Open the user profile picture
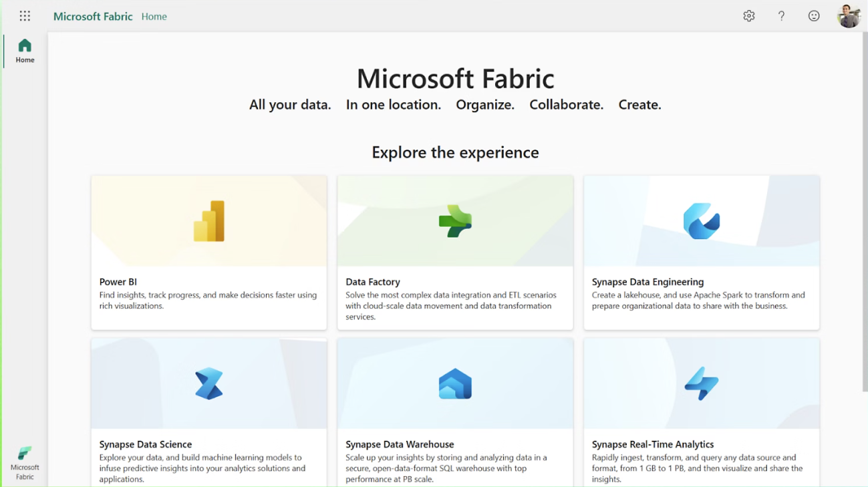868x487 pixels. click(849, 16)
